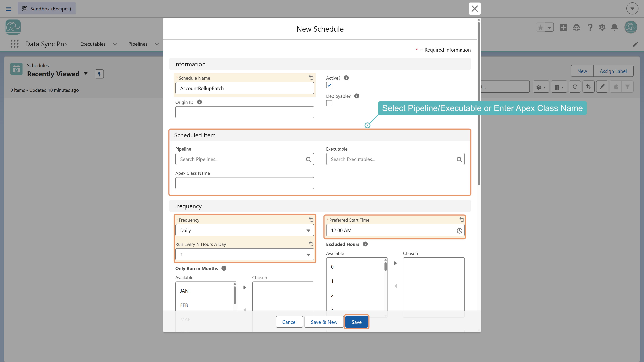Click the Schedule Name input field
The height and width of the screenshot is (362, 644).
245,88
